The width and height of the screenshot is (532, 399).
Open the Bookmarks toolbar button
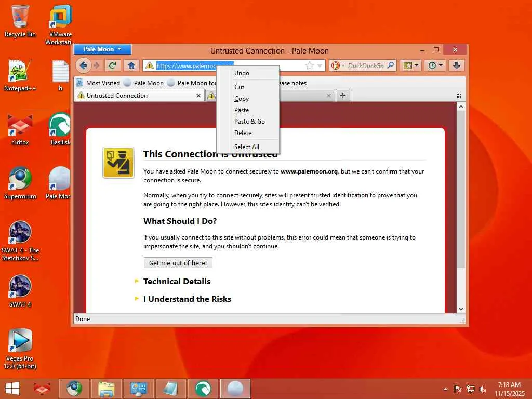coord(410,65)
